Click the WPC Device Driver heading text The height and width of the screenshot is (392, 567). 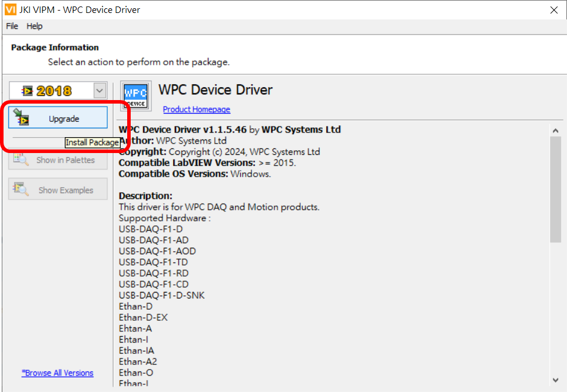click(x=215, y=90)
